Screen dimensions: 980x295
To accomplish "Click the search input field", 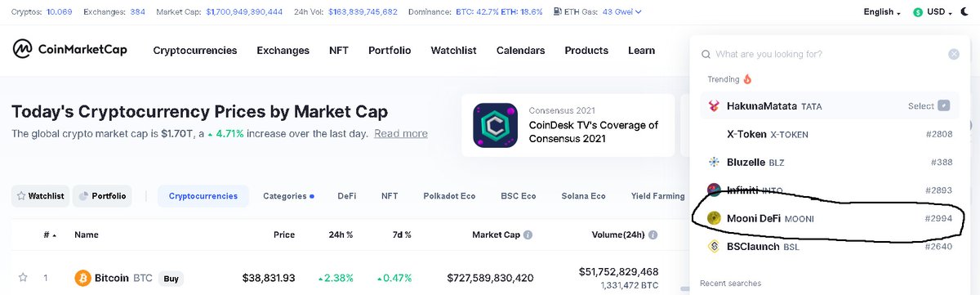I will (x=826, y=54).
